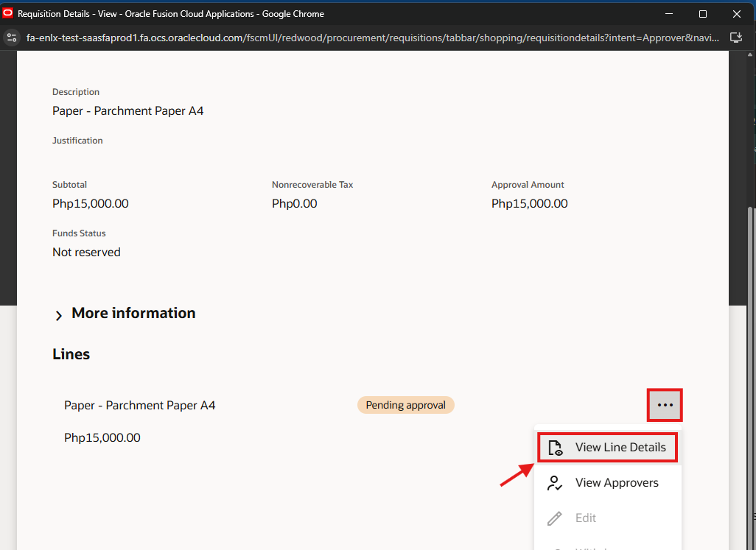Click the Description value Paper - Parchment Paper A4
The width and height of the screenshot is (756, 550).
tap(127, 110)
